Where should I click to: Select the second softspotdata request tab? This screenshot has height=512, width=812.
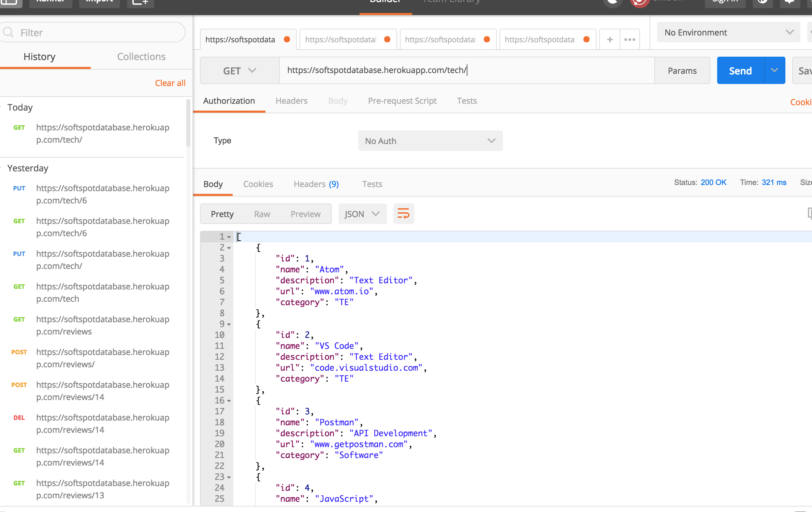coord(348,40)
